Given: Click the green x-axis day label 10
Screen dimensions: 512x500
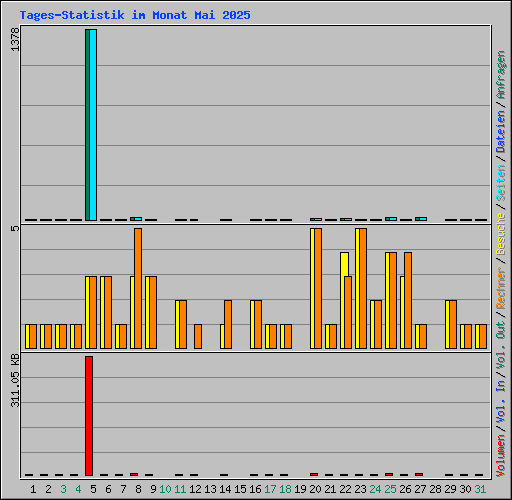Looking at the screenshot, I should (165, 489).
